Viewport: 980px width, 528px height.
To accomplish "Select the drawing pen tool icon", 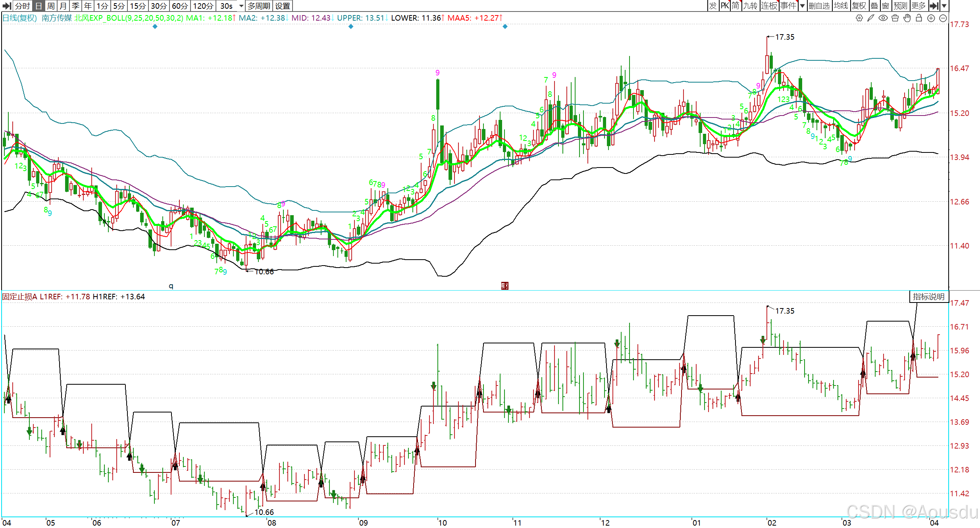I will click(x=871, y=18).
